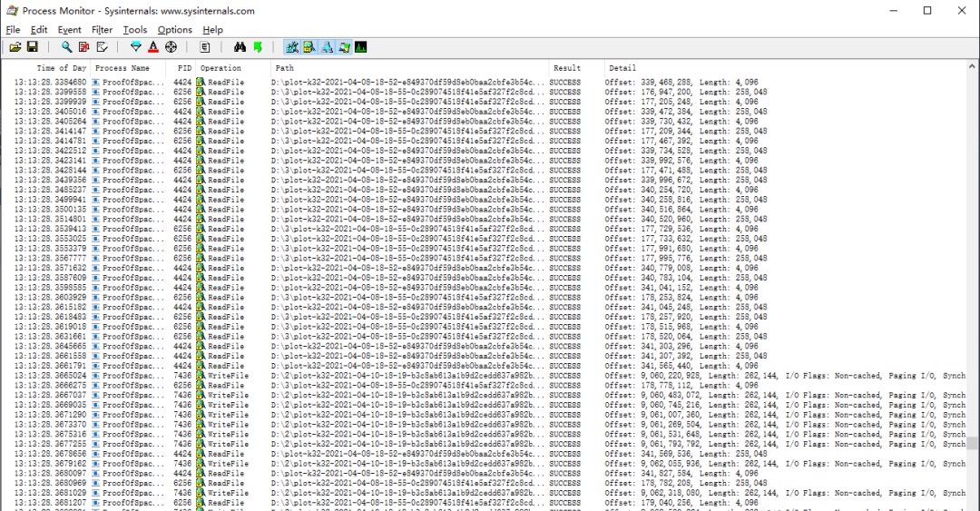
Task: Toggle Show Registry Activity button
Action: [x=292, y=47]
